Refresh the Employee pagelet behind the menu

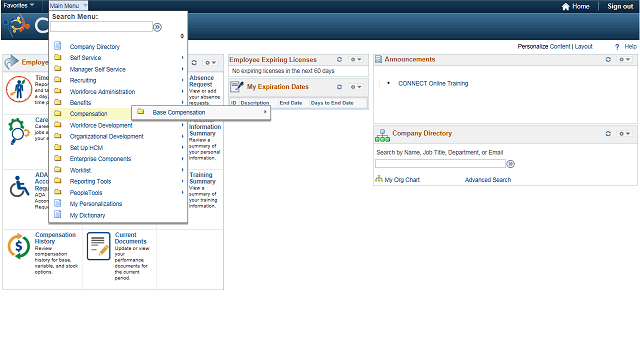(194, 62)
